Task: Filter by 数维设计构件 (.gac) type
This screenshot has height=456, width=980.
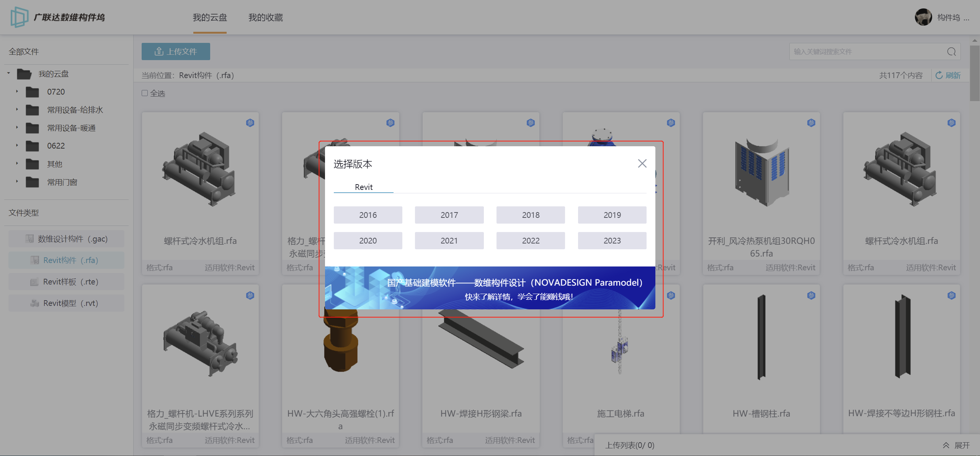Action: pyautogui.click(x=67, y=239)
